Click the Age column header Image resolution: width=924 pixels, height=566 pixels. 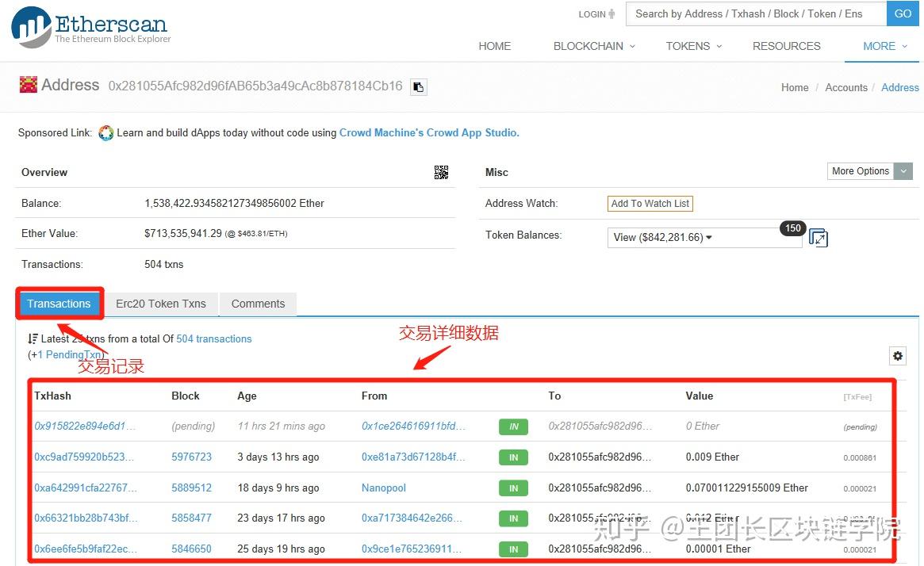pos(247,396)
